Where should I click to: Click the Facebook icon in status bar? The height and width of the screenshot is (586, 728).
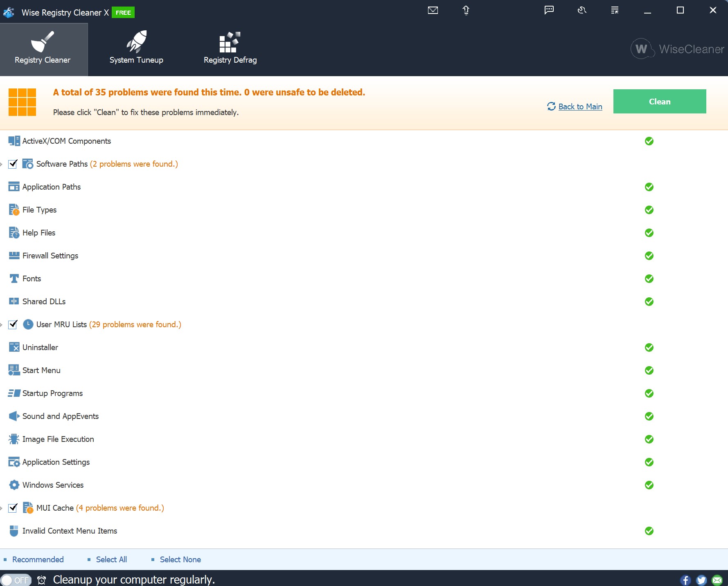coord(685,580)
